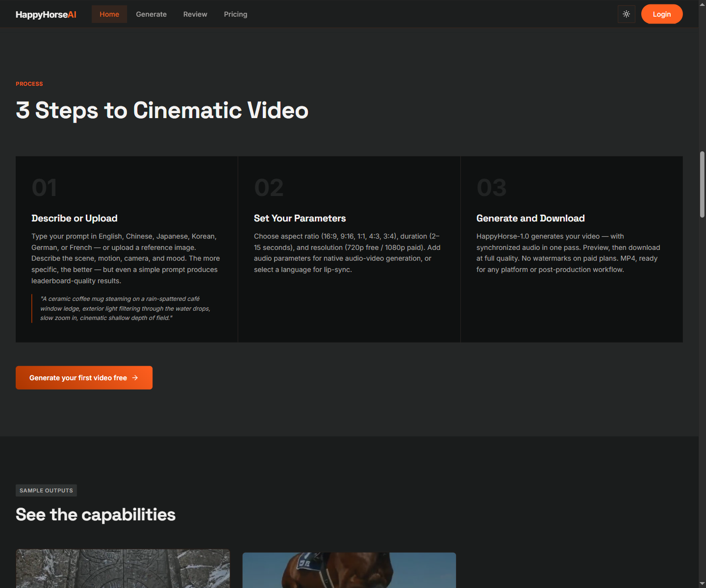Image resolution: width=706 pixels, height=588 pixels.
Task: Click the page vertical scrollbar thumb
Action: pos(702,184)
